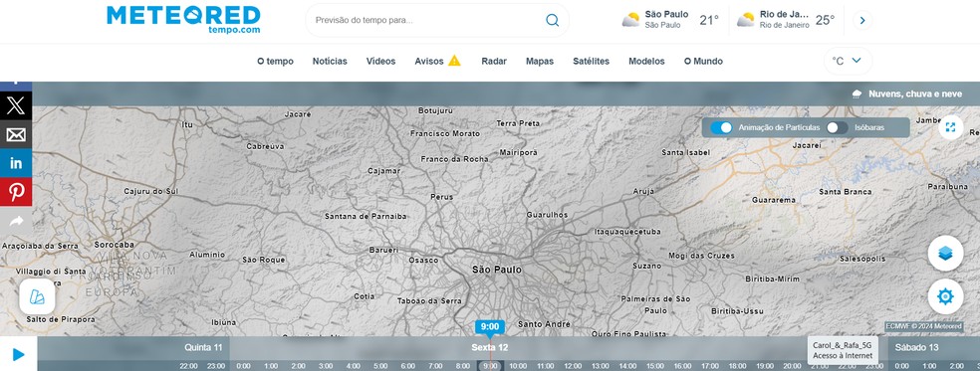Jump to 12:00 on the timeline

coord(573,366)
